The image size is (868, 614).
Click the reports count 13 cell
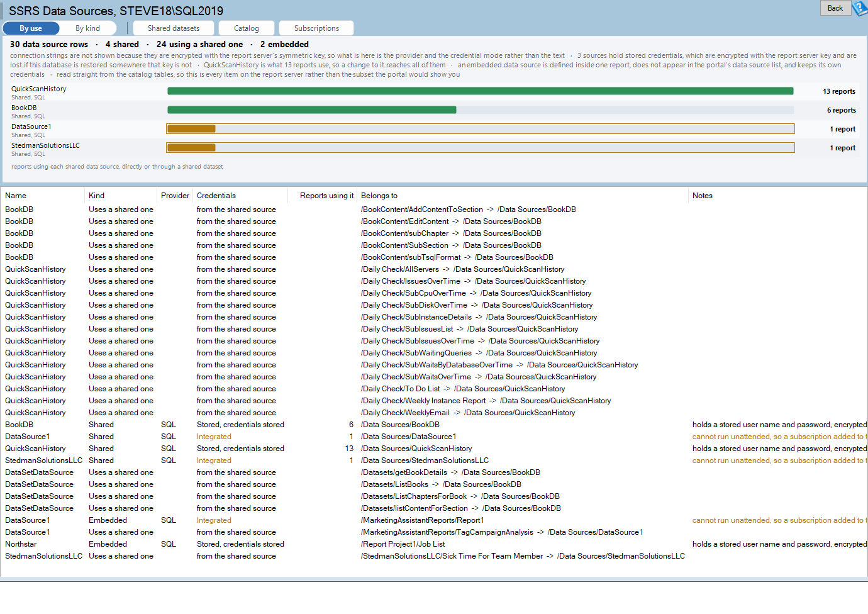349,449
